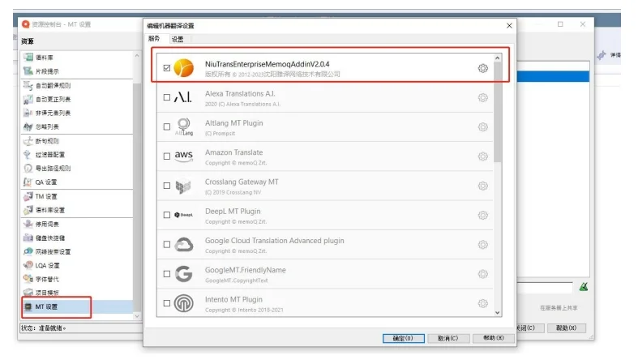This screenshot has width=638, height=364.
Task: Select the 片段提示 sidebar icon
Action: pyautogui.click(x=28, y=71)
